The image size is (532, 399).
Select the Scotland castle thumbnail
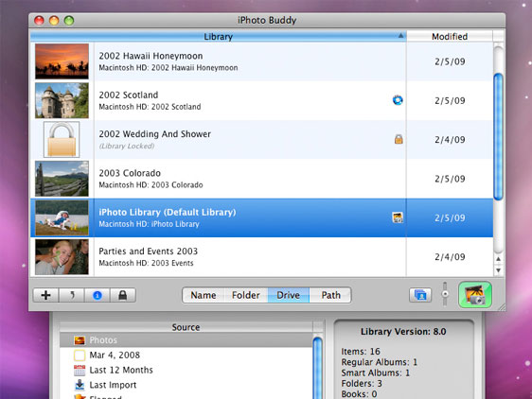coord(62,100)
